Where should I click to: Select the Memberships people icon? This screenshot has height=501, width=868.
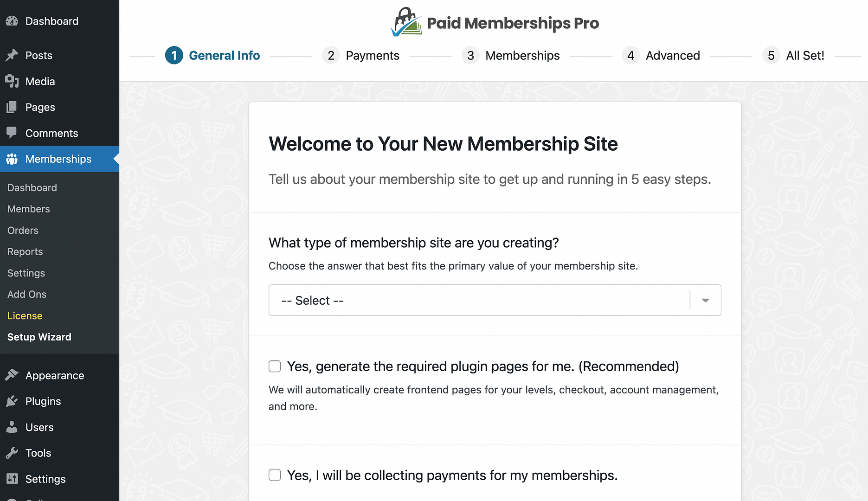pyautogui.click(x=12, y=159)
